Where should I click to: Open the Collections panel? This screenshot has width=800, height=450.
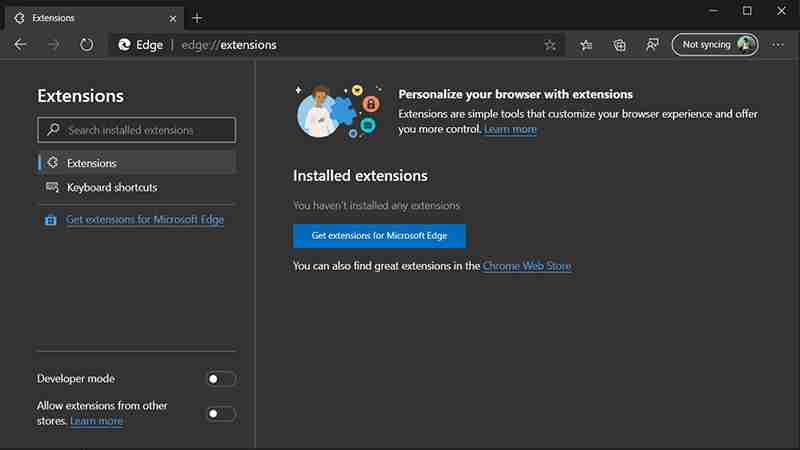(620, 45)
